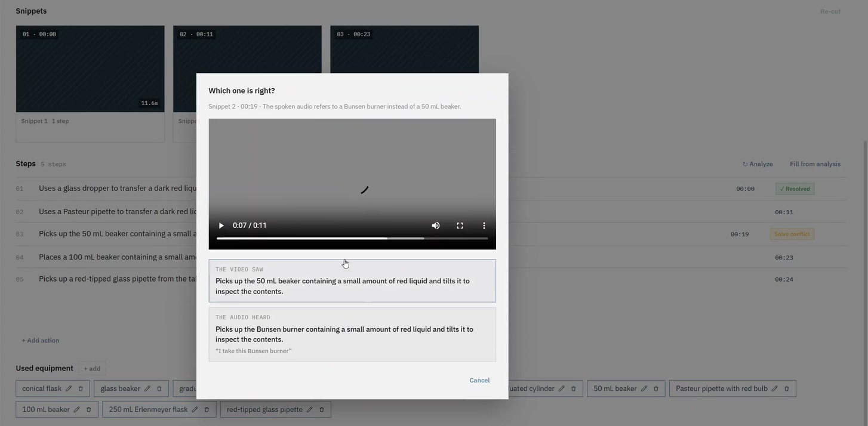Delete conical flask equipment tag

pos(81,389)
